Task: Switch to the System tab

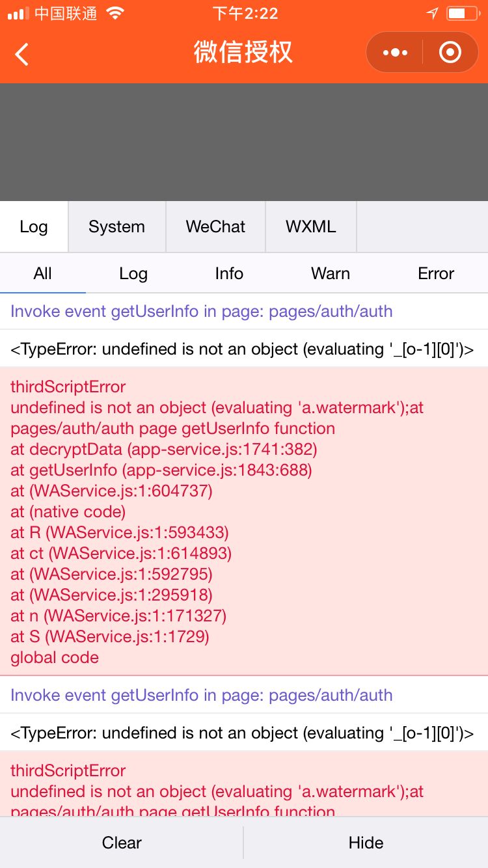Action: [117, 226]
